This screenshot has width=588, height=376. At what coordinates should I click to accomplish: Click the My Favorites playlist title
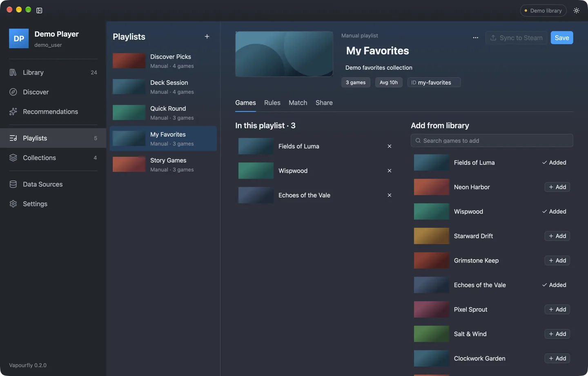pos(378,51)
